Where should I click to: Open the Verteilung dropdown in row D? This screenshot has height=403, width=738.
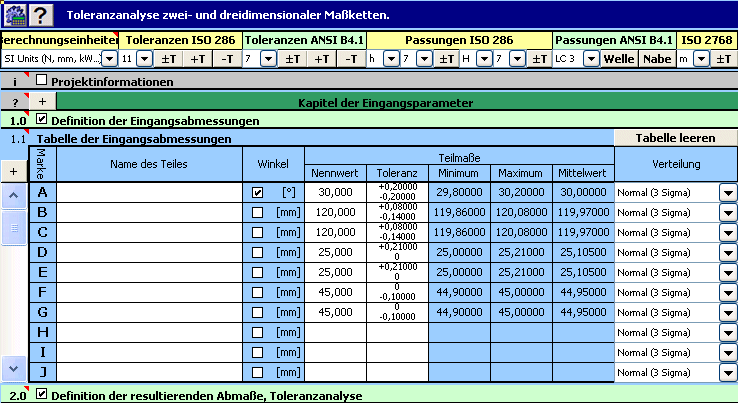point(728,252)
